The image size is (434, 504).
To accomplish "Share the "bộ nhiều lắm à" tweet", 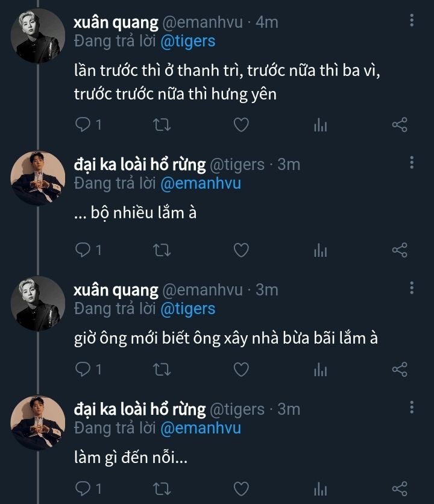I will (400, 250).
